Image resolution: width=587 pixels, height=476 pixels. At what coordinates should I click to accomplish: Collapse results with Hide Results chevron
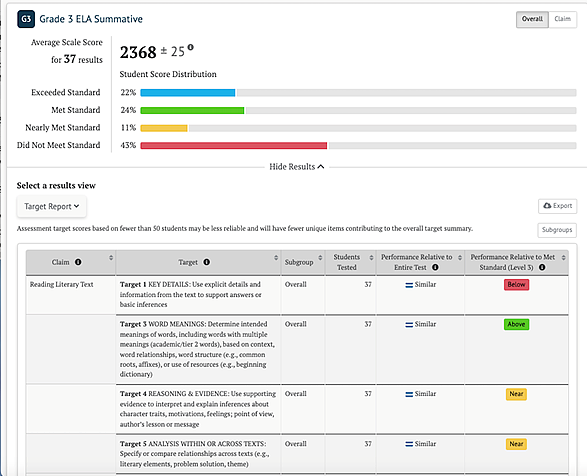321,167
